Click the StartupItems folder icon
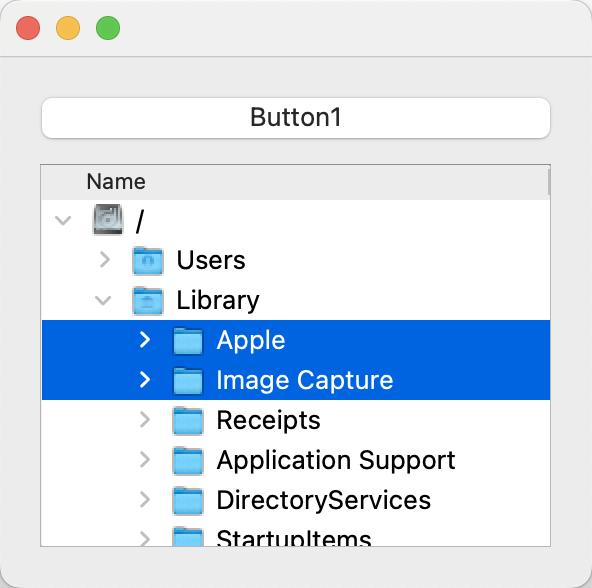 click(x=188, y=537)
